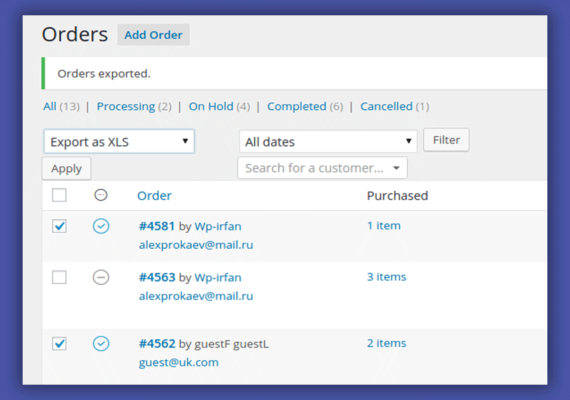The width and height of the screenshot is (570, 400).
Task: Open the Export as XLS bulk actions dropdown
Action: coord(119,141)
